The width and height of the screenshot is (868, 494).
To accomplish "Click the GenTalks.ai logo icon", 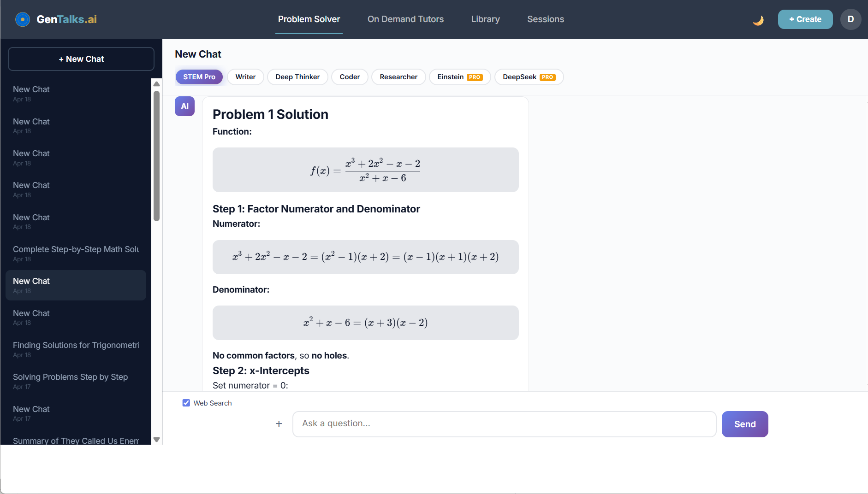I will 23,19.
